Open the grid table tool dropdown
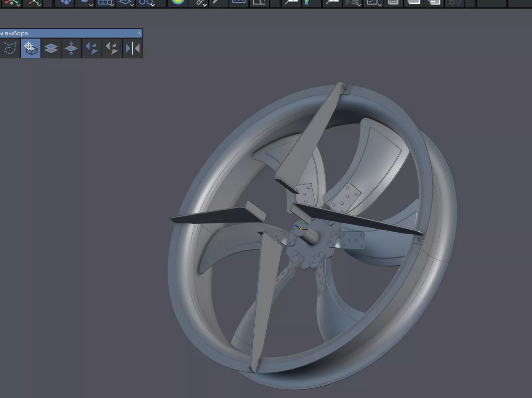532x398 pixels. pos(112,5)
